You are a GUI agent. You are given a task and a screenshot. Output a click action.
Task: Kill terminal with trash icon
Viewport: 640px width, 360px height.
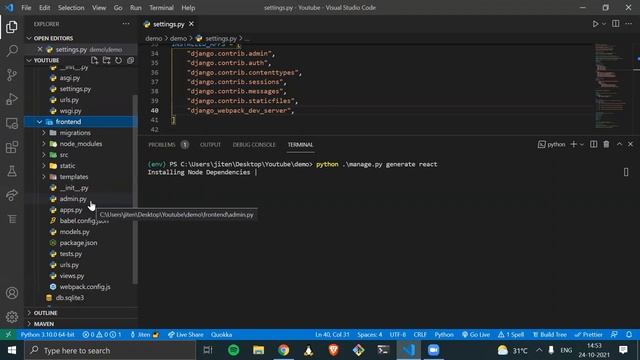pyautogui.click(x=606, y=144)
